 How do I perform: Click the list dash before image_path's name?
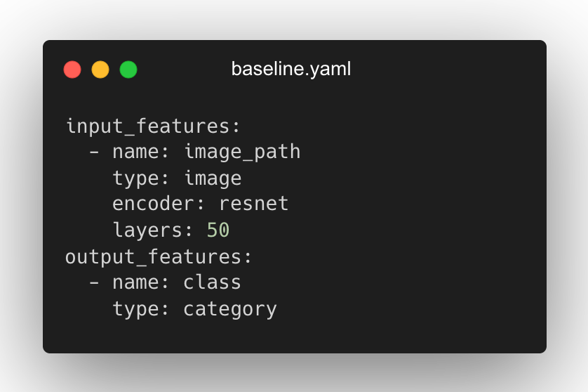click(x=94, y=152)
